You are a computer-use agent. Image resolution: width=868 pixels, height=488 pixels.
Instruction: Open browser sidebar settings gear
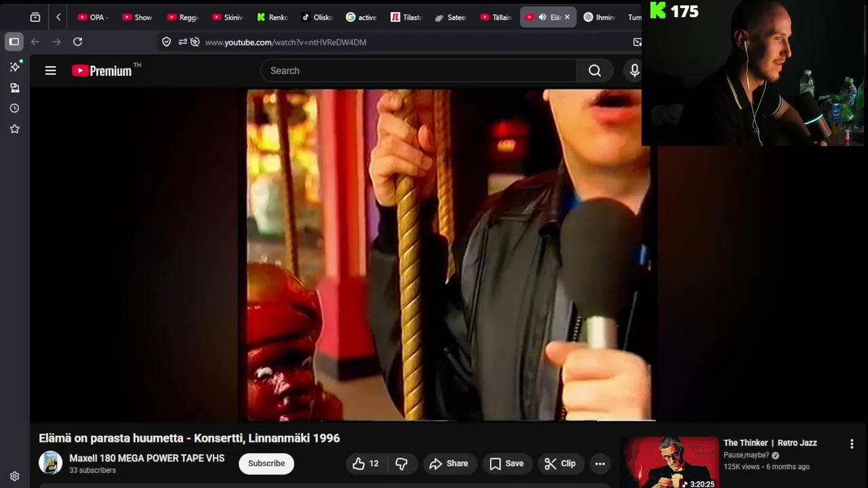pyautogui.click(x=14, y=476)
